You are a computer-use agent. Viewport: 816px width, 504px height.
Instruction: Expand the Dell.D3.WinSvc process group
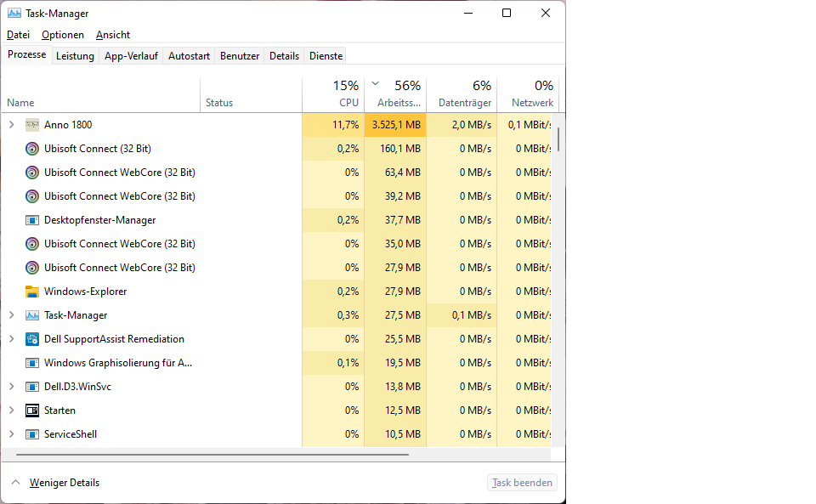(11, 387)
